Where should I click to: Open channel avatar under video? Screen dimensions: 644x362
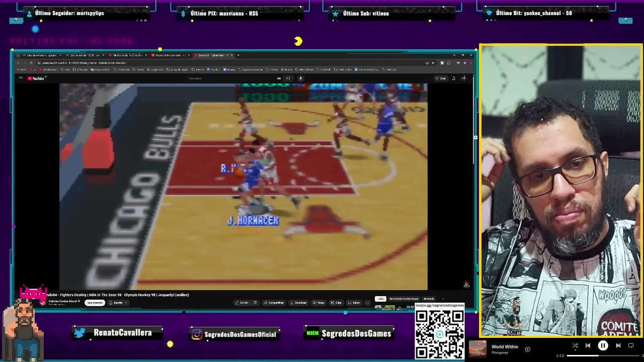pos(43,303)
